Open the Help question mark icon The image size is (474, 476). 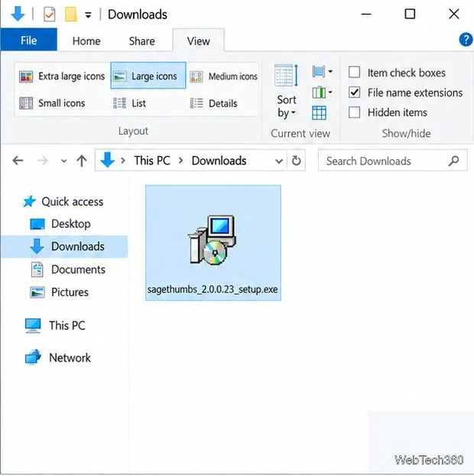[466, 40]
